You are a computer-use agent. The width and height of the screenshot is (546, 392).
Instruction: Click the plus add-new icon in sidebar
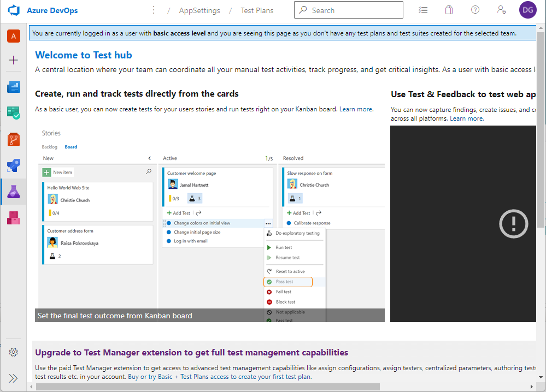13,60
